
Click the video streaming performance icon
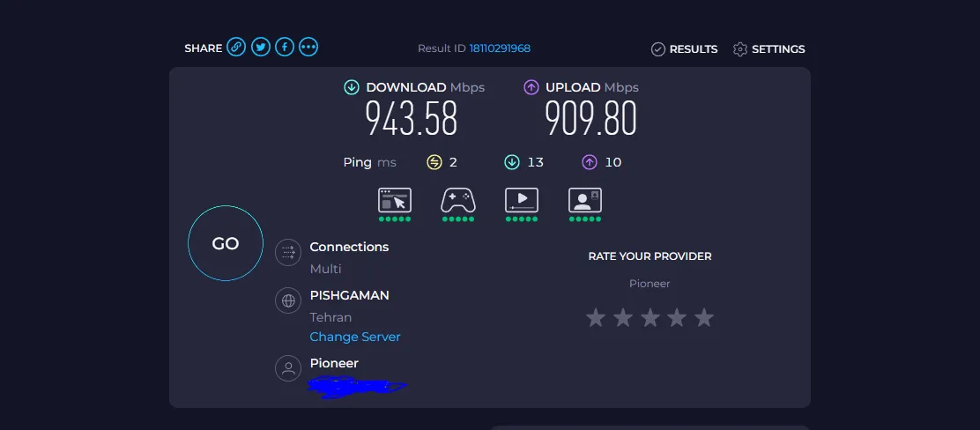tap(522, 200)
